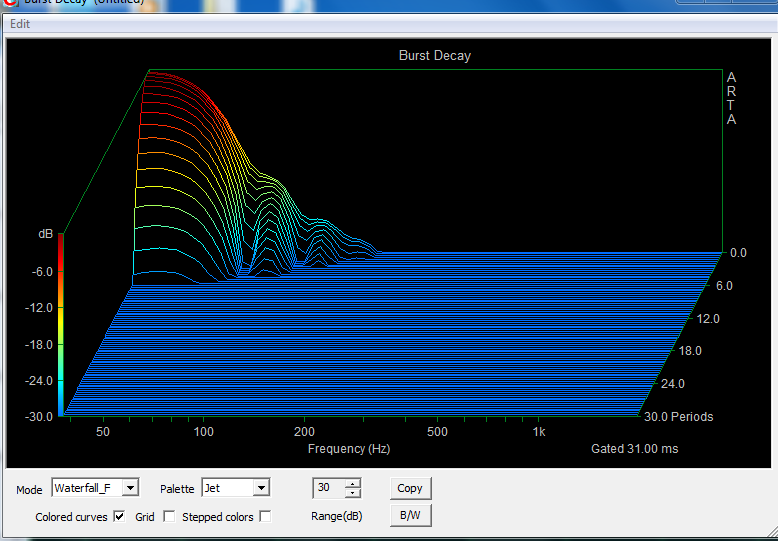This screenshot has height=541, width=778.
Task: Disable the Colored curves checkbox
Action: coord(120,517)
